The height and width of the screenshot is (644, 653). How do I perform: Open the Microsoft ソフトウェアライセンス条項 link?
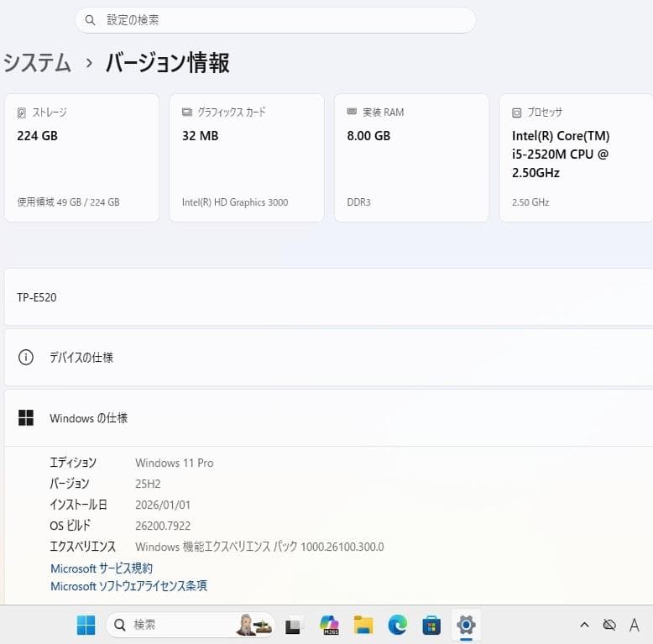click(x=128, y=586)
